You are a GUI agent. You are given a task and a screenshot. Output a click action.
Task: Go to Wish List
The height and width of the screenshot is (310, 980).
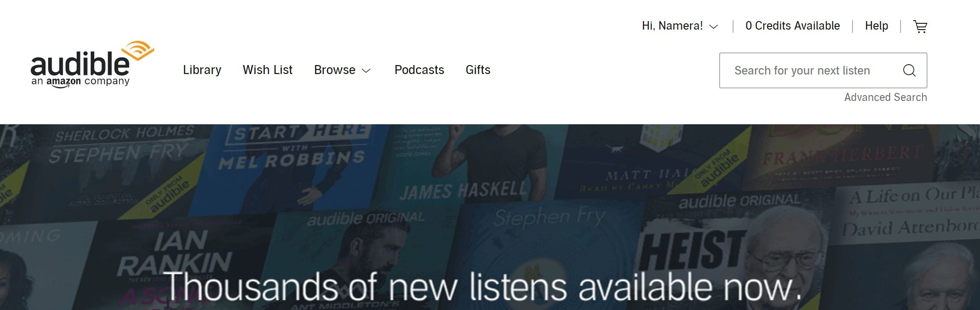coord(268,70)
